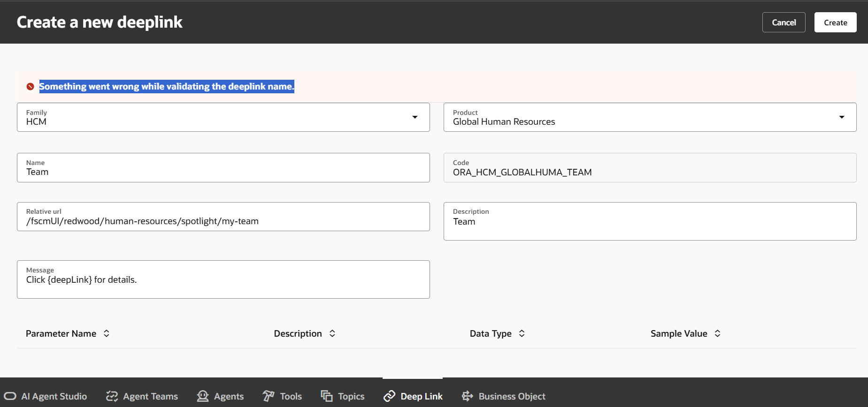Click the Name field containing Team
868x407 pixels.
(223, 167)
